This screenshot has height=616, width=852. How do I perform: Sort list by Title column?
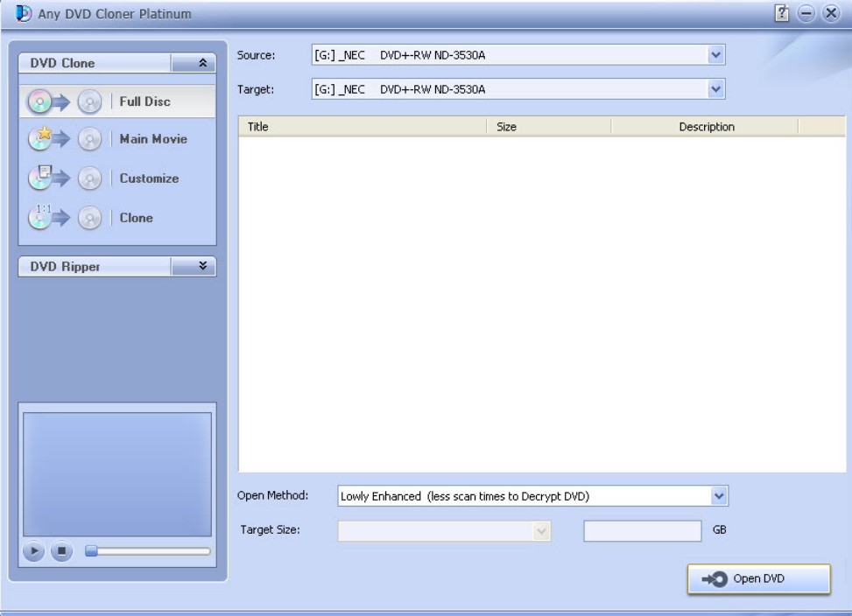[x=363, y=127]
